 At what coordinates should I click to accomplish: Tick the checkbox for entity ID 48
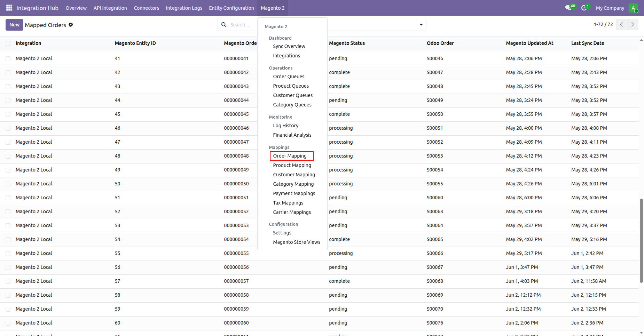[x=8, y=156]
